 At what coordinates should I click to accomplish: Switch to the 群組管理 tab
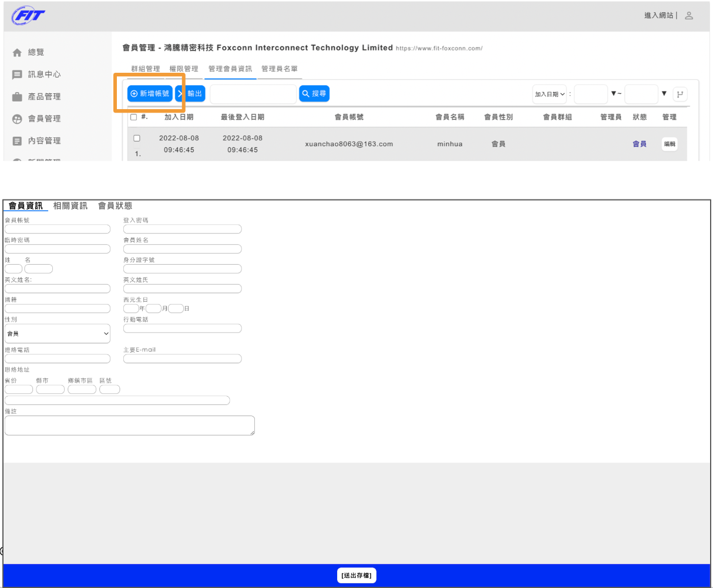click(145, 69)
